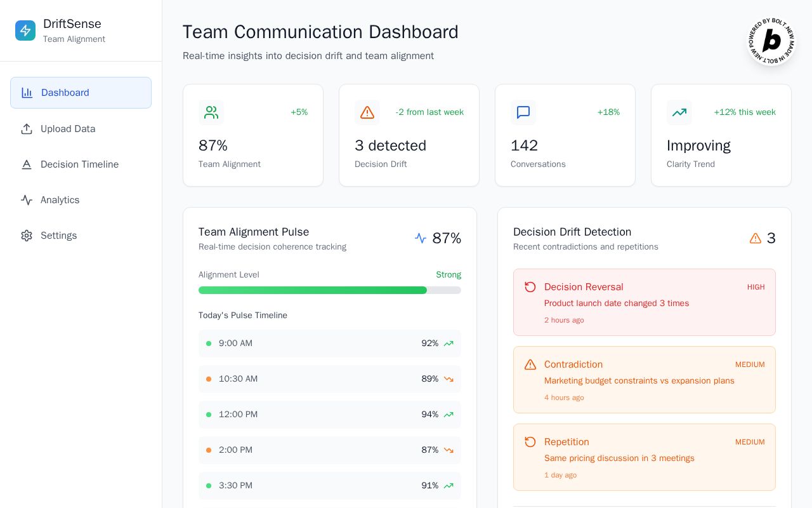Open Settings from the sidebar

[x=81, y=236]
